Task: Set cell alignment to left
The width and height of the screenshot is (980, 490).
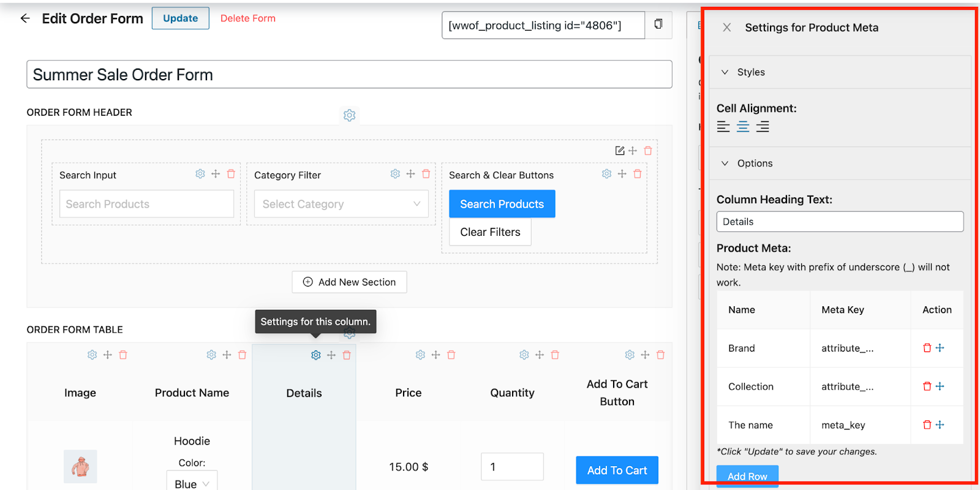Action: tap(723, 127)
